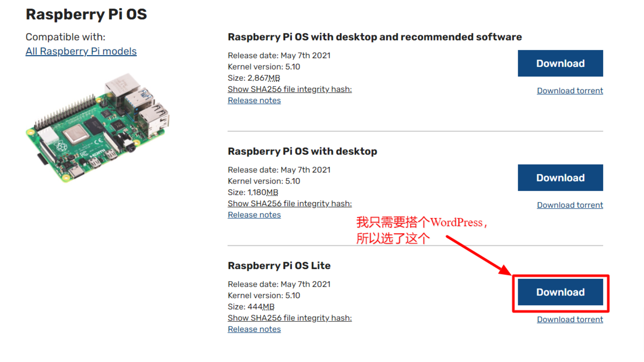The width and height of the screenshot is (644, 362).
Task: Click the Raspberry Pi OS with desktop heading
Action: (302, 151)
